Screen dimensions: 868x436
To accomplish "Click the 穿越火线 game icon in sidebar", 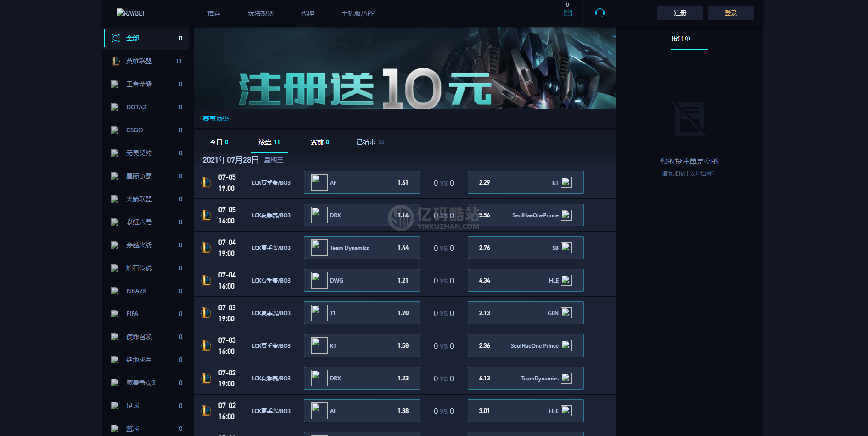I will (x=115, y=245).
